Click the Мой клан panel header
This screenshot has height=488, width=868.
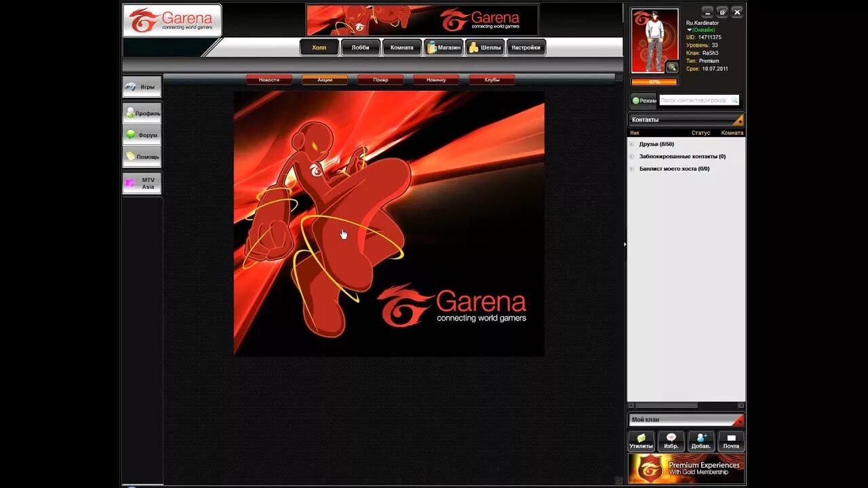click(686, 420)
